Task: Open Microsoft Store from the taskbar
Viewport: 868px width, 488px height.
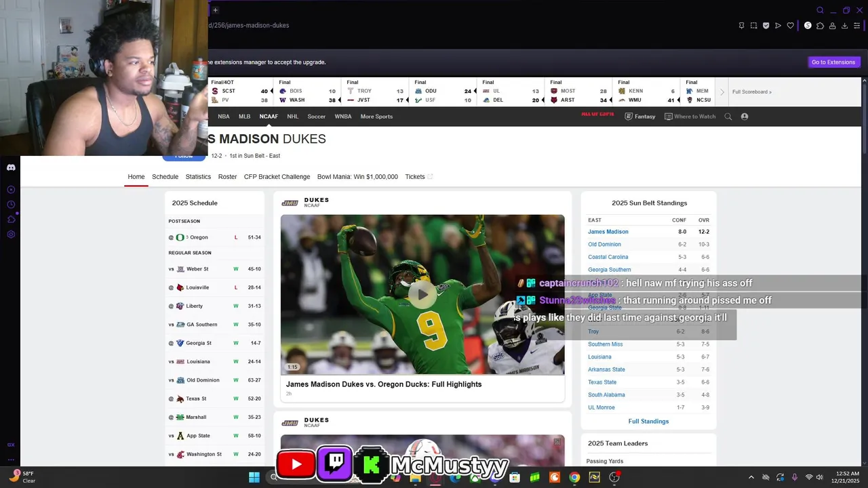Action: 515,477
